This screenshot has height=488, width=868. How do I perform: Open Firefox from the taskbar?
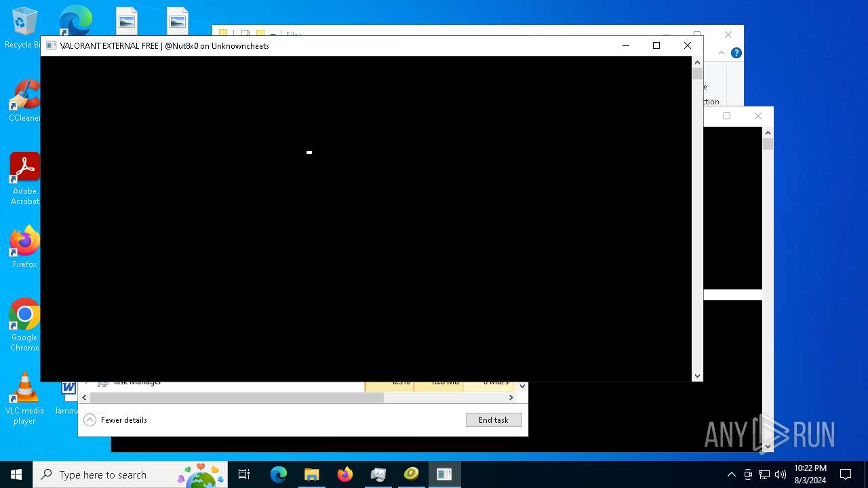(x=345, y=474)
